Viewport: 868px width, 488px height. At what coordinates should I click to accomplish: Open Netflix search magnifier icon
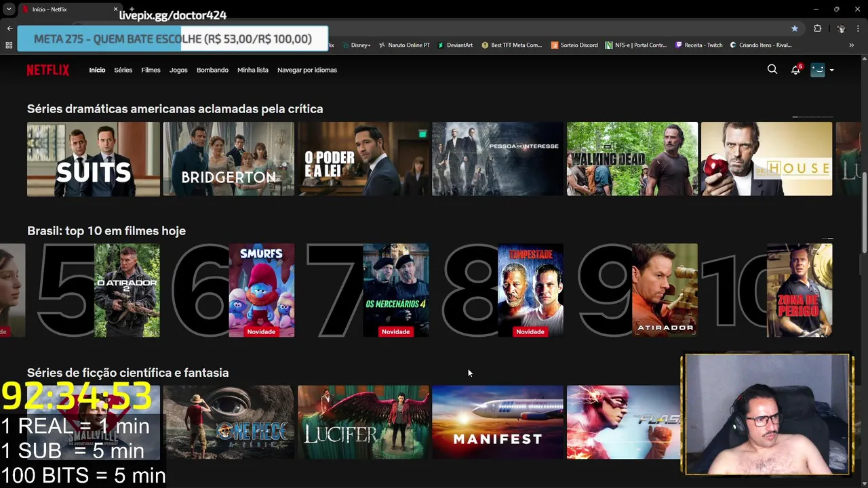[772, 69]
